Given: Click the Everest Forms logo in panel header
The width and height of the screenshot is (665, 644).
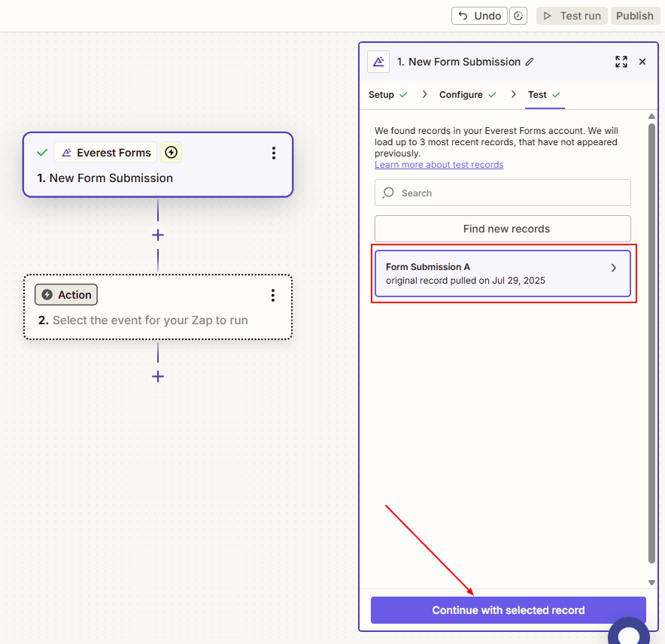Looking at the screenshot, I should (x=378, y=61).
